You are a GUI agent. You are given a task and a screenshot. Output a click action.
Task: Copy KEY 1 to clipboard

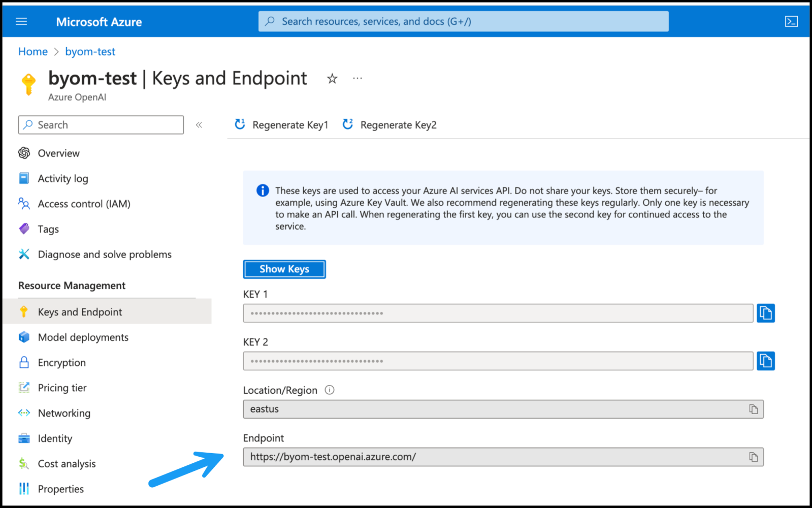[765, 313]
